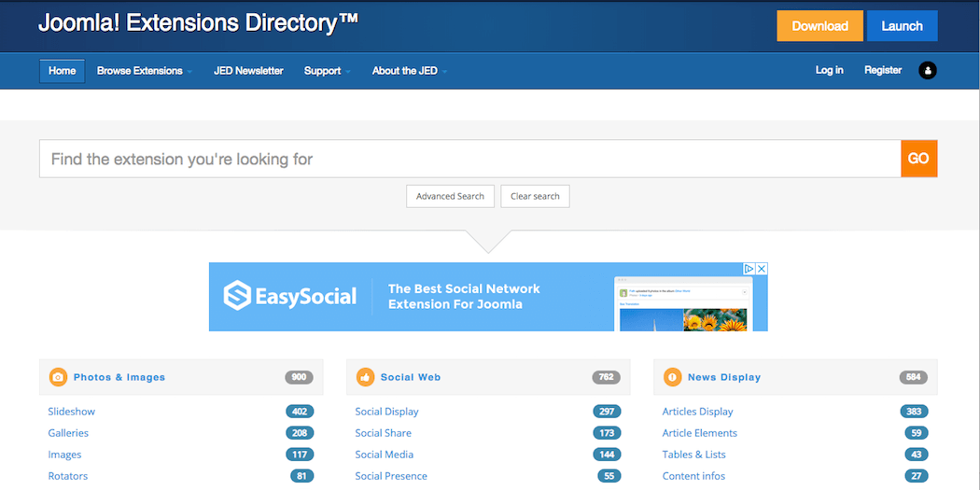Click the Clear search button

click(x=535, y=196)
